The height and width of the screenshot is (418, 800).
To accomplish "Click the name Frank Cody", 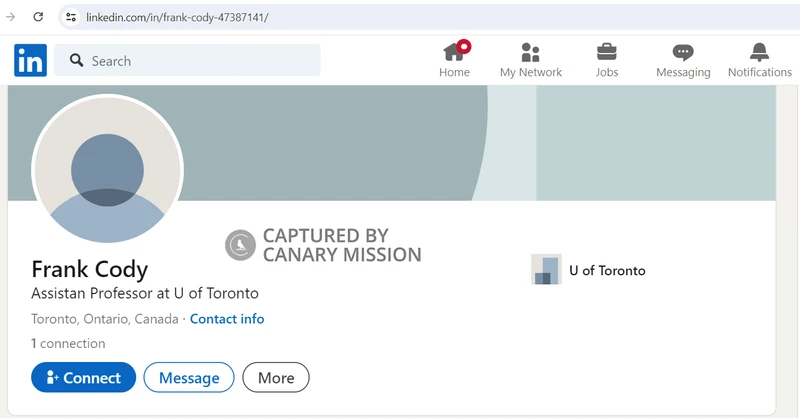I will (90, 269).
